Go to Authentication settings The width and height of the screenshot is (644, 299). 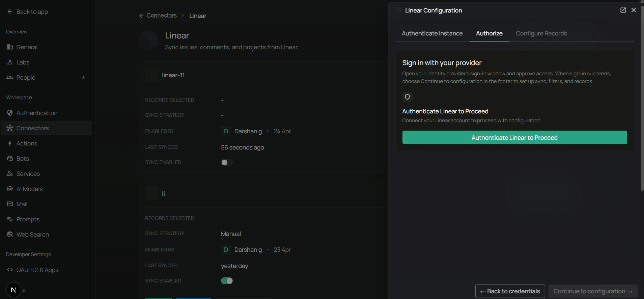47,113
